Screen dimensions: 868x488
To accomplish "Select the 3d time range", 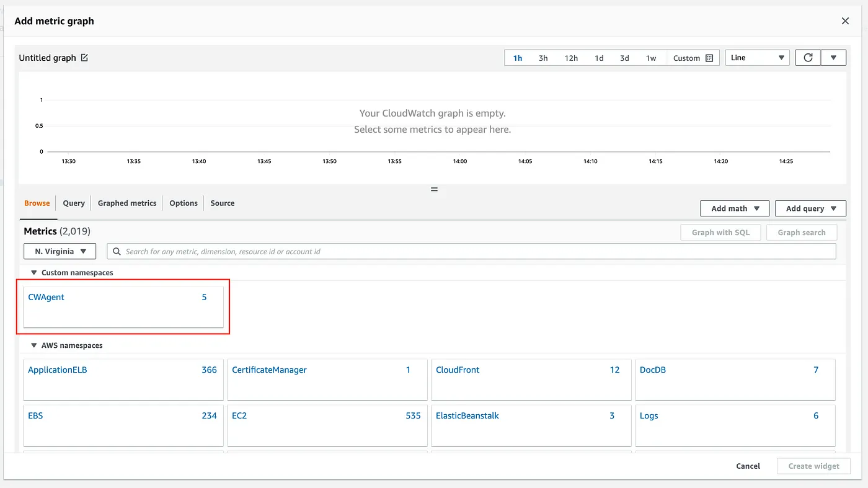I will pyautogui.click(x=624, y=58).
